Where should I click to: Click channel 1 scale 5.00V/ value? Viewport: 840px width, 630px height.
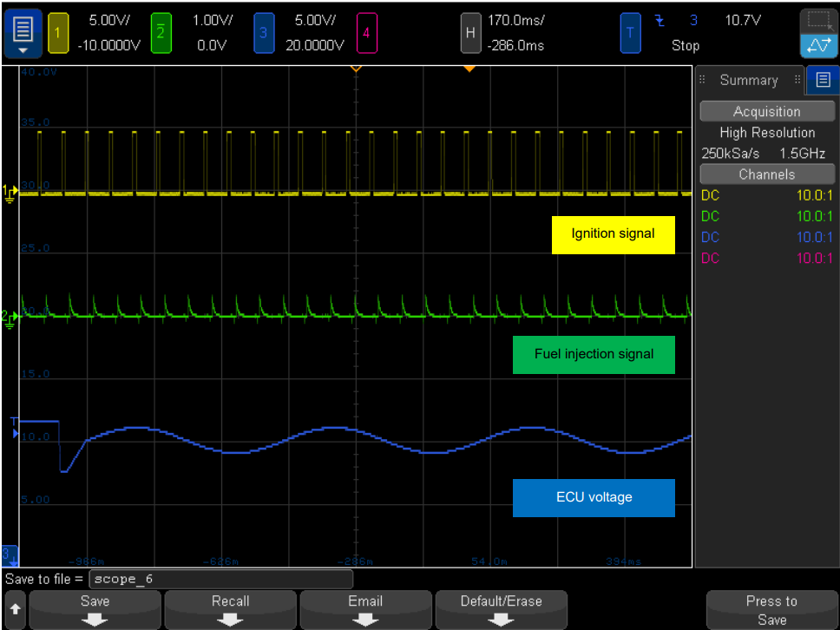[108, 20]
